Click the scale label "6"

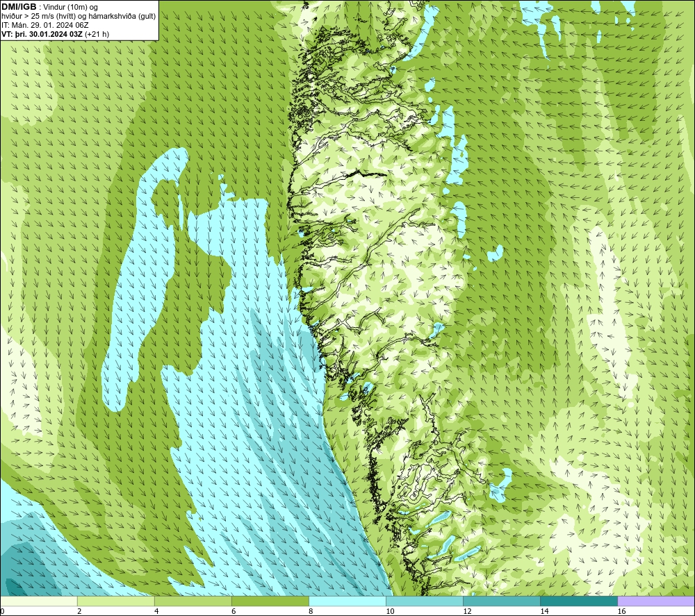click(234, 612)
